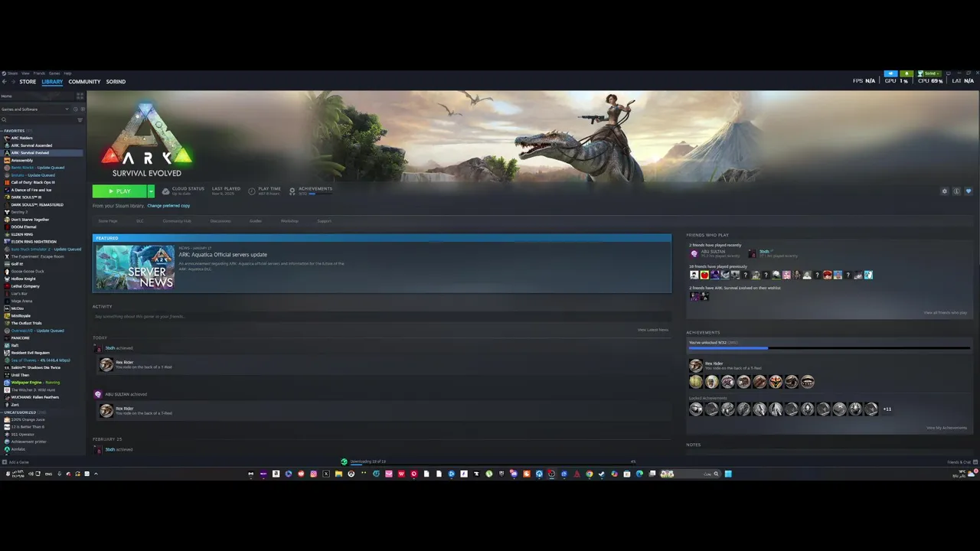Click View My Achievements link
The height and width of the screenshot is (551, 980).
coord(946,428)
